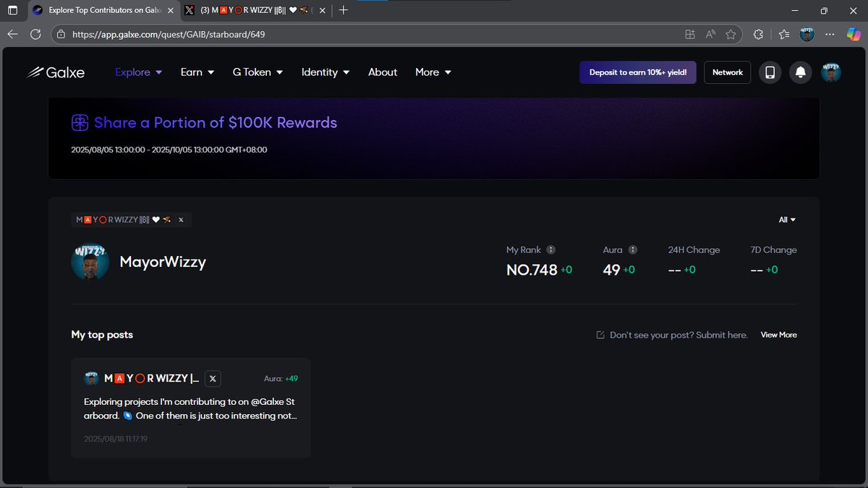Image resolution: width=868 pixels, height=488 pixels.
Task: Click the Share a Portion of $100K Rewards title
Action: [216, 123]
